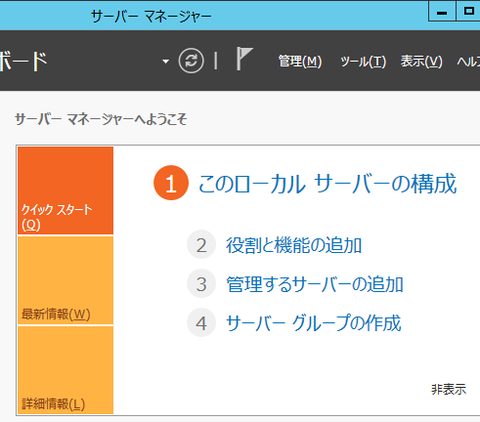The height and width of the screenshot is (422, 480).
Task: Open the ヘルプ menu in the header
Action: pos(468,61)
